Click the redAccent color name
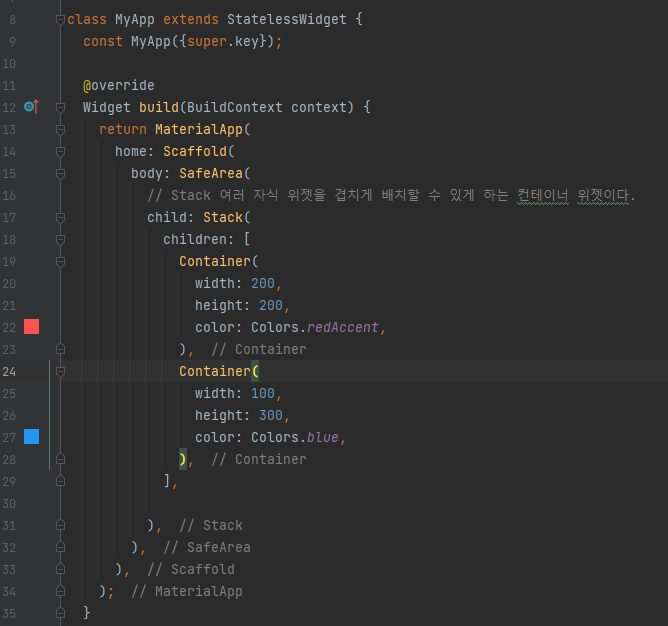 click(x=343, y=327)
